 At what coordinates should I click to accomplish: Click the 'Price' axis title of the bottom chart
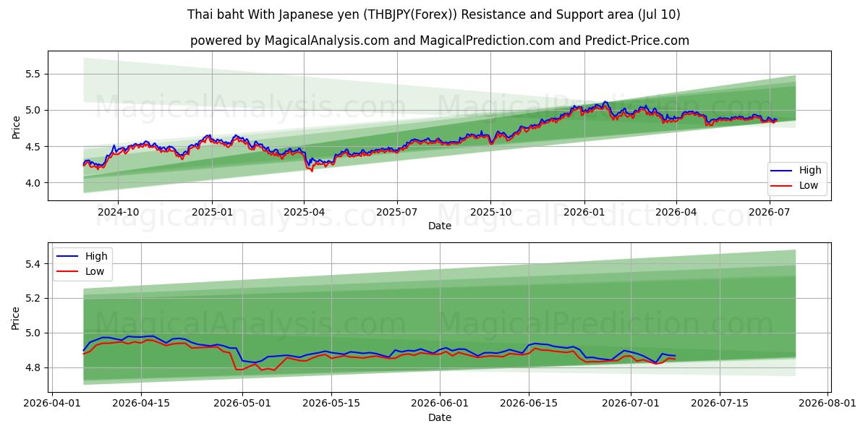[16, 318]
